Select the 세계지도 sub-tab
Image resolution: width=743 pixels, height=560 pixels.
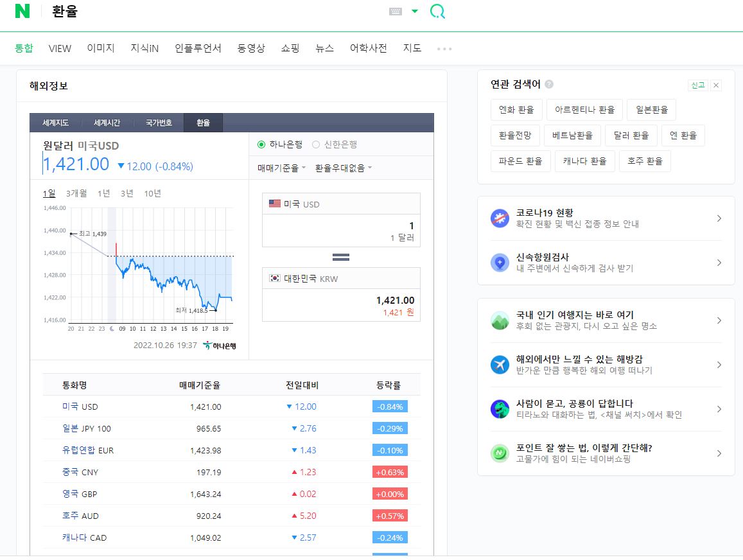55,123
